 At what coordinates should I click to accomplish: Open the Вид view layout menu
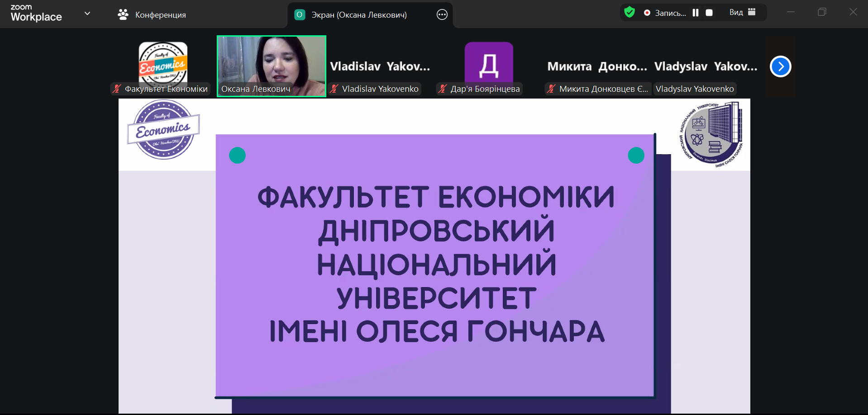point(742,12)
